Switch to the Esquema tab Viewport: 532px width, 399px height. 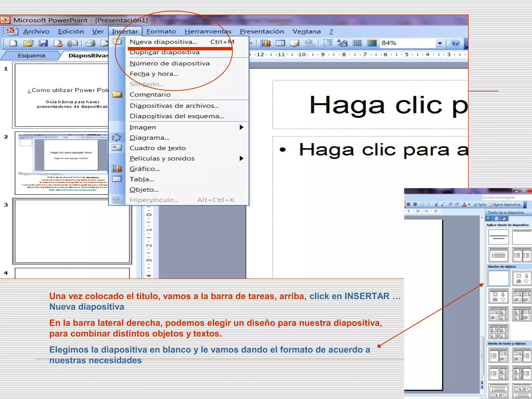pyautogui.click(x=31, y=56)
